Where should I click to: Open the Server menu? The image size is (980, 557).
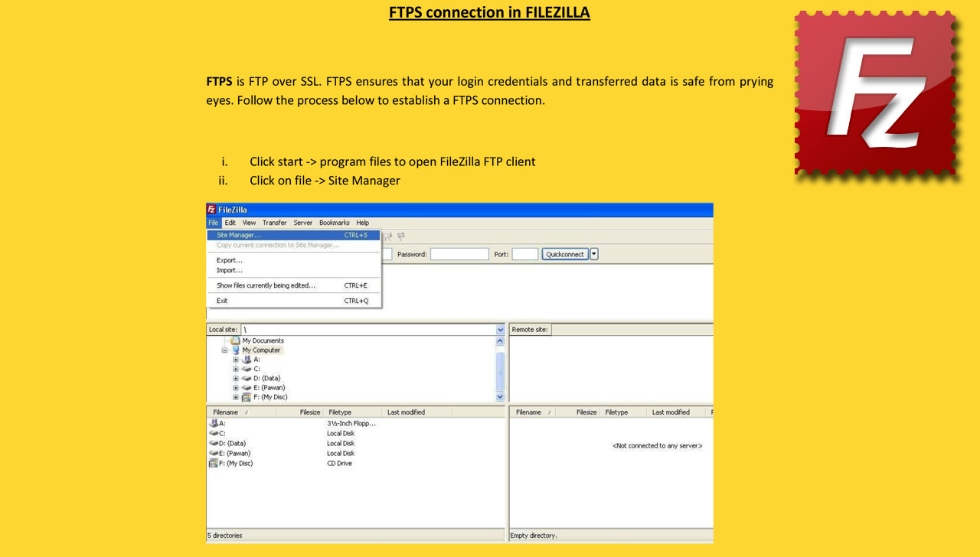point(303,223)
